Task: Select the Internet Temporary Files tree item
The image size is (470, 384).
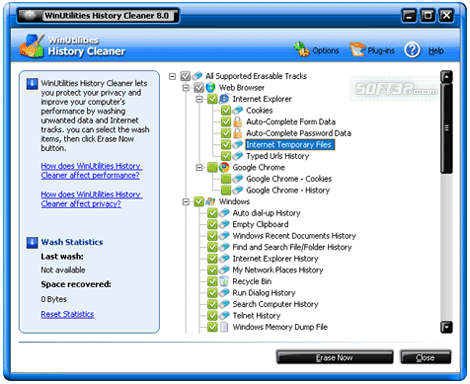Action: 290,144
